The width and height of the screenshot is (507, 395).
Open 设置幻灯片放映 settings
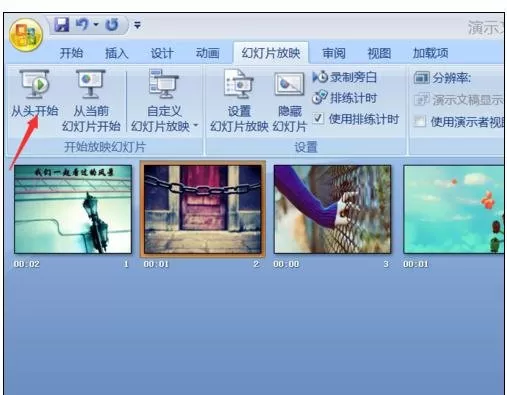coord(239,101)
